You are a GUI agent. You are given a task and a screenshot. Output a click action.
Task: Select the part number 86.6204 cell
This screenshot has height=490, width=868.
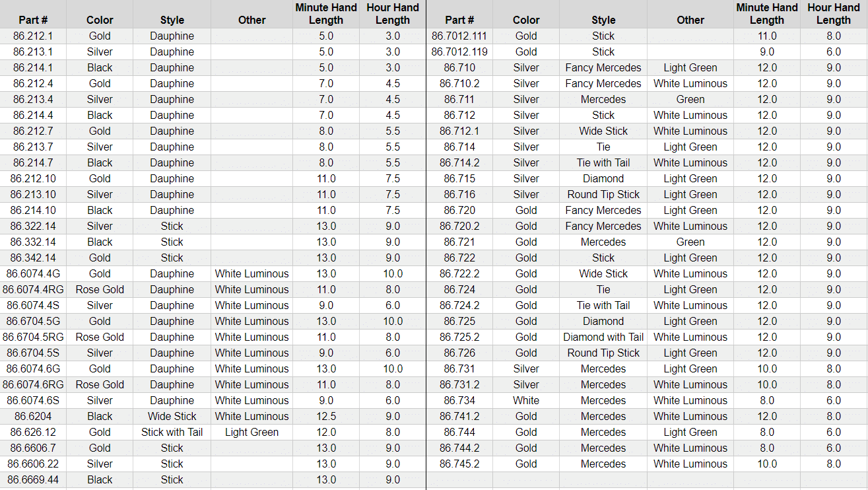point(33,416)
